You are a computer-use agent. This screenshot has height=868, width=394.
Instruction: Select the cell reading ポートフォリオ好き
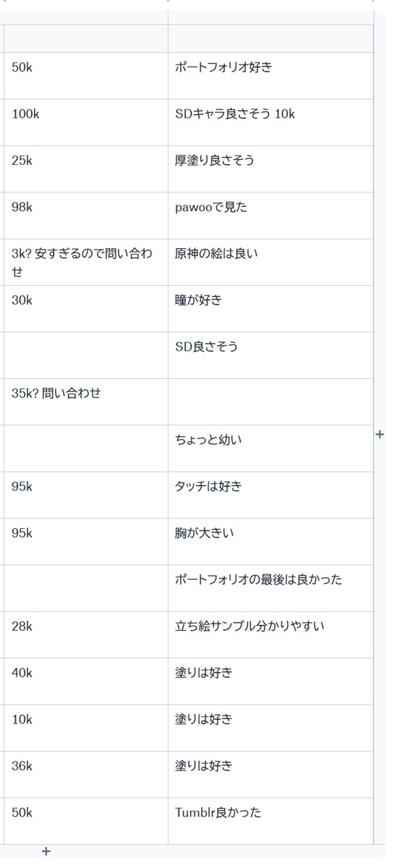pos(270,76)
